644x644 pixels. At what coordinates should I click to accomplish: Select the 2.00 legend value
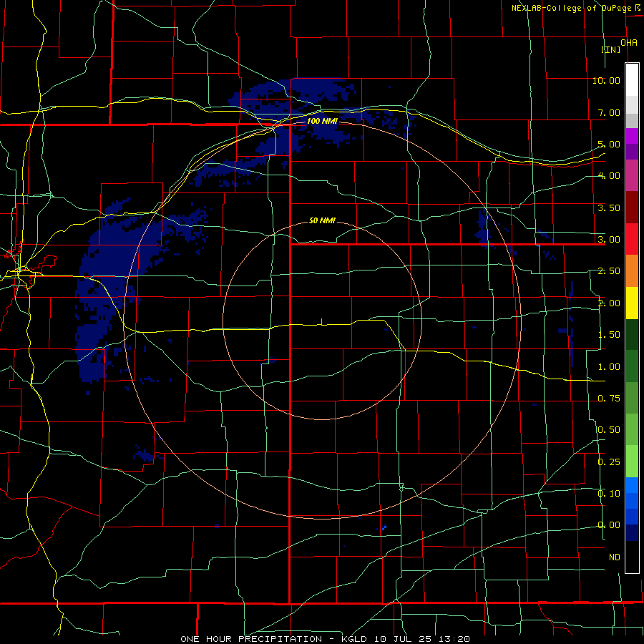pyautogui.click(x=609, y=303)
